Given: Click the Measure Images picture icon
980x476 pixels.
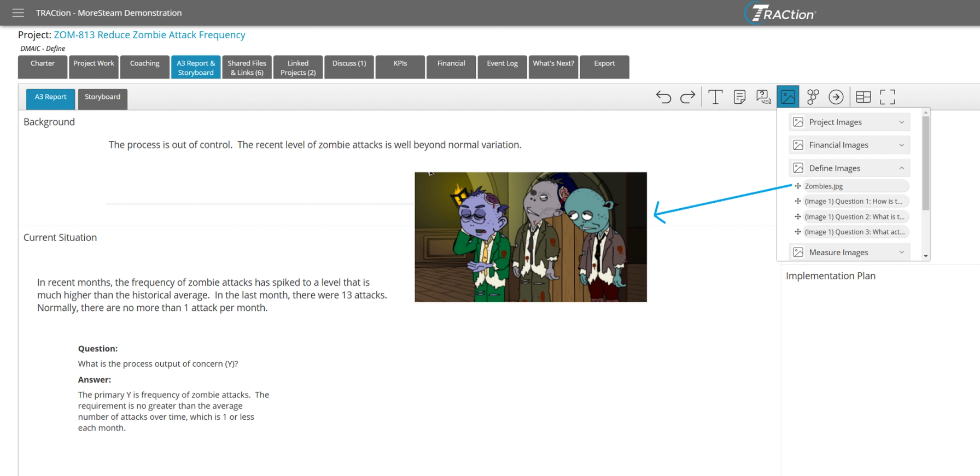Looking at the screenshot, I should click(798, 252).
